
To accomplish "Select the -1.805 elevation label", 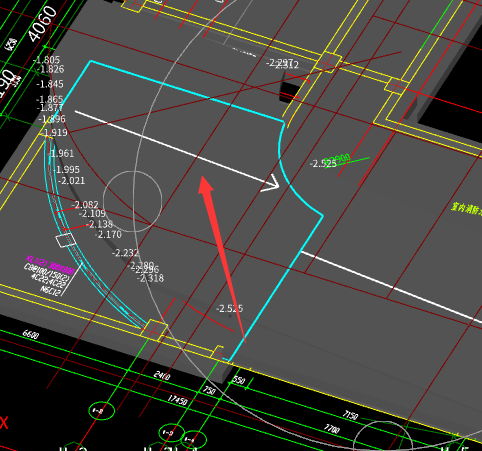I will click(x=46, y=60).
